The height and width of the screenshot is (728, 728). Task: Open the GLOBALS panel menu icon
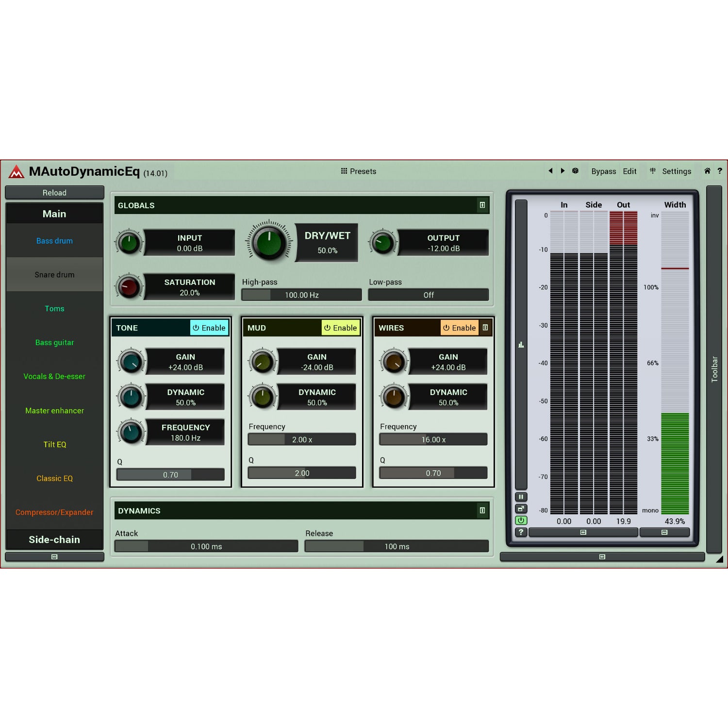pyautogui.click(x=482, y=205)
